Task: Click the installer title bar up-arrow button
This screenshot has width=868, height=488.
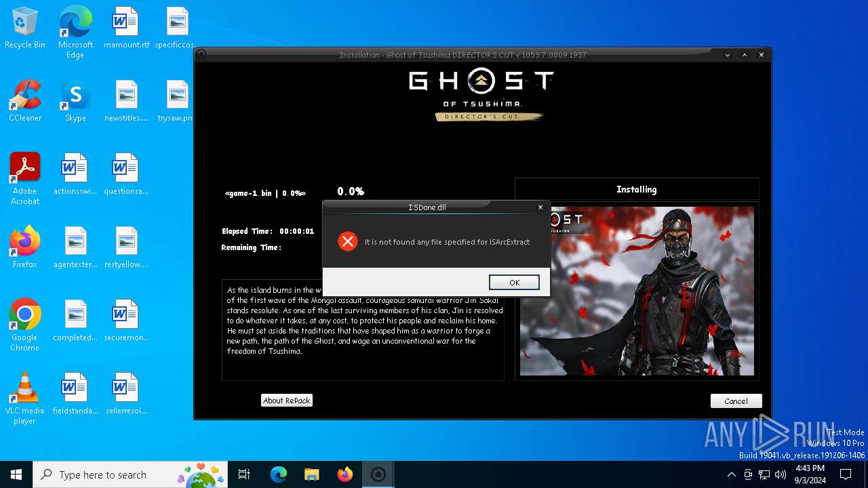Action: 745,55
